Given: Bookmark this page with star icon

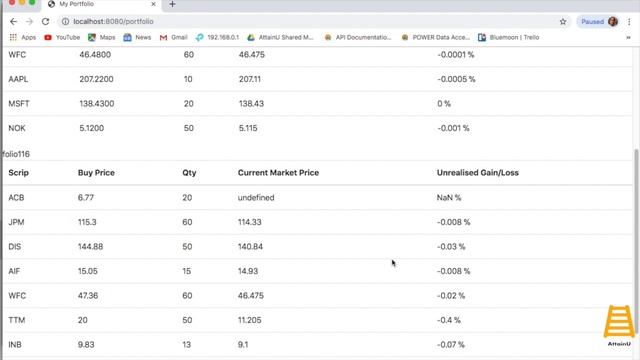Looking at the screenshot, I should [x=563, y=22].
